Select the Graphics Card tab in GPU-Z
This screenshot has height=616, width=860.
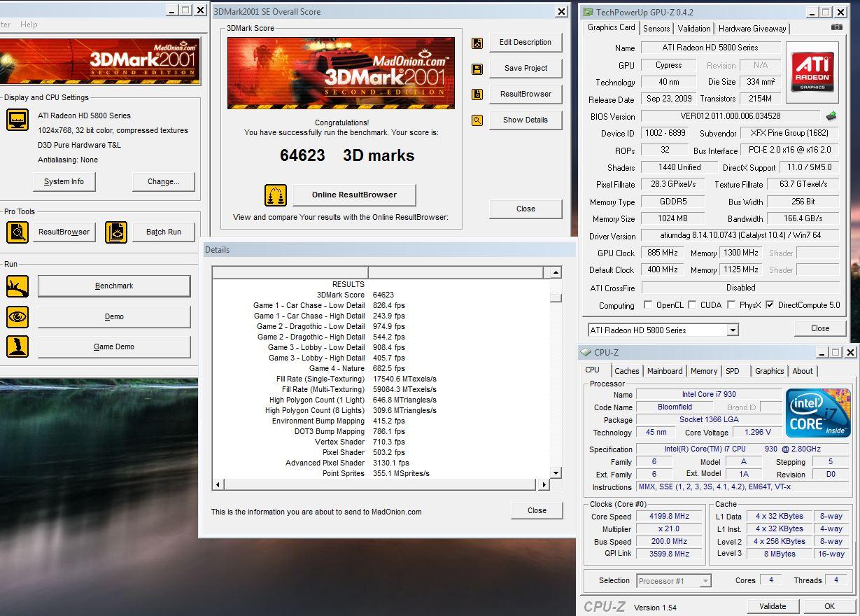click(611, 27)
